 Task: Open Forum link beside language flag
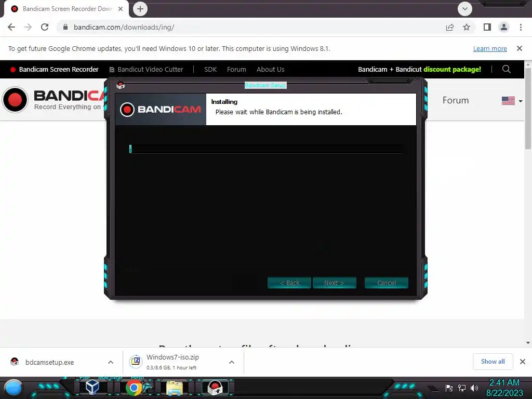(x=456, y=100)
